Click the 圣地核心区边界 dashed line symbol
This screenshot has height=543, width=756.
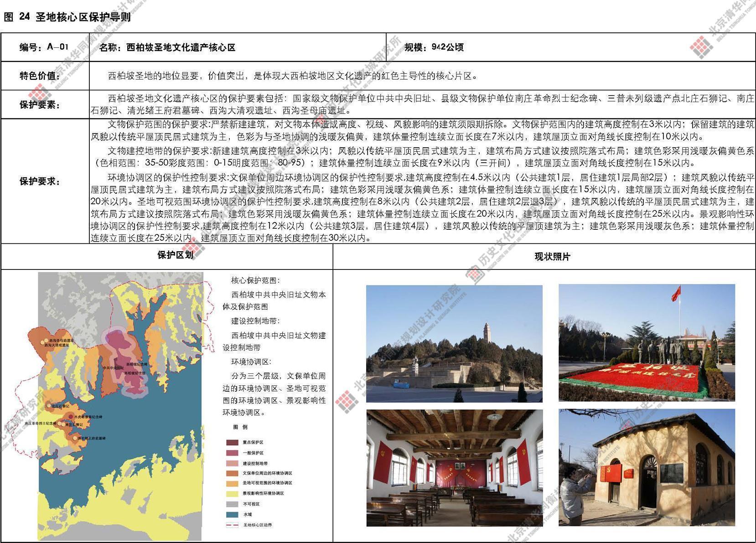232,525
